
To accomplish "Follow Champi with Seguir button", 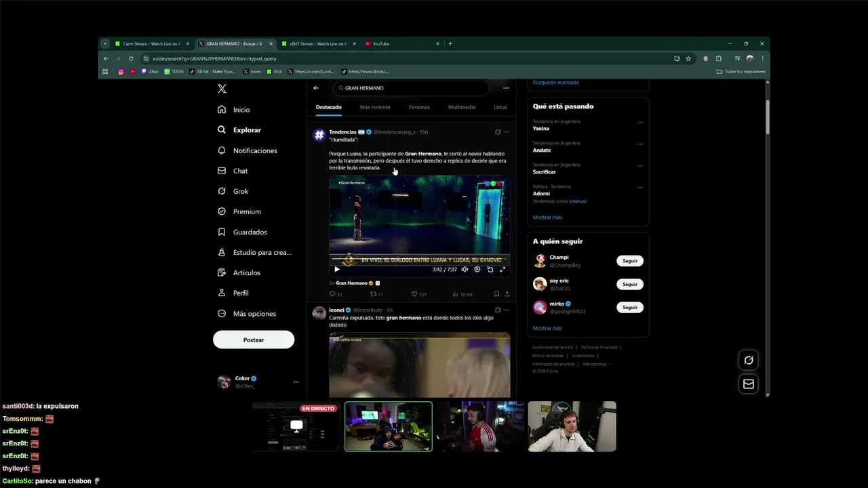I will pyautogui.click(x=630, y=261).
